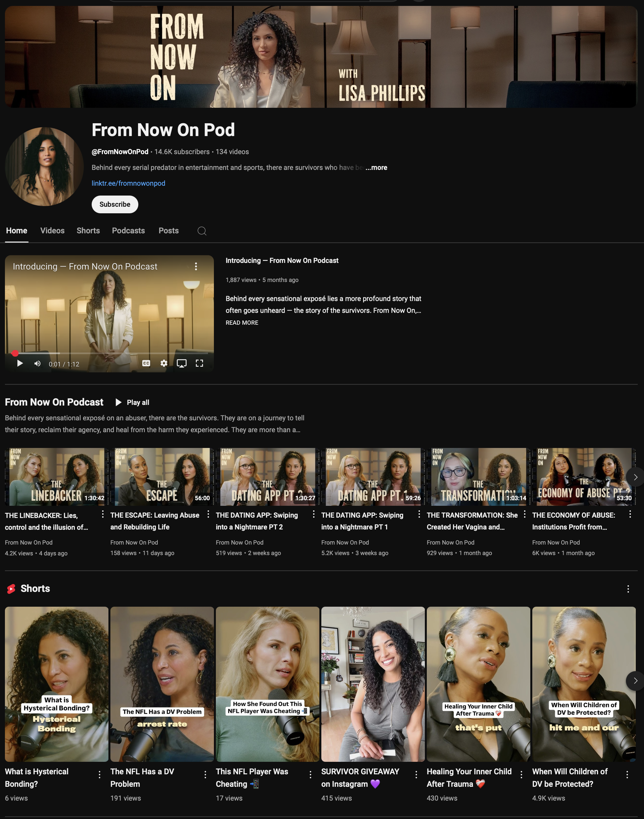This screenshot has height=819, width=644.
Task: Show next Shorts with the arrow
Action: [x=635, y=681]
